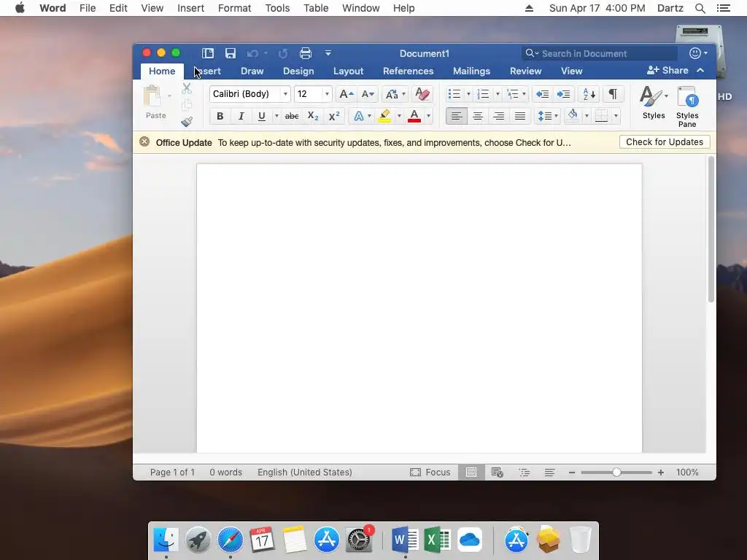Click the Clear Formatting eraser icon
The height and width of the screenshot is (560, 747).
[422, 94]
